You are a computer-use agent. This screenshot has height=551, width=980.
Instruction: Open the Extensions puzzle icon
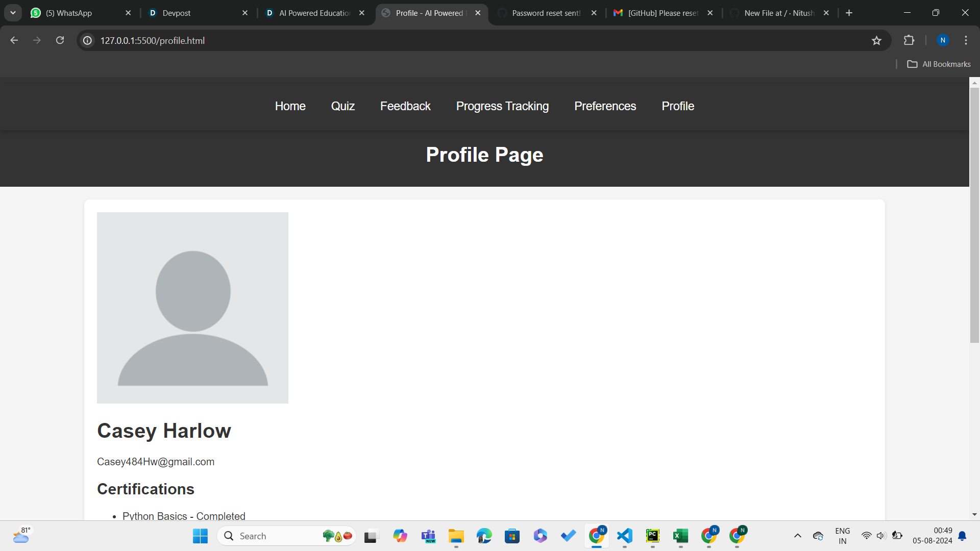coord(909,40)
